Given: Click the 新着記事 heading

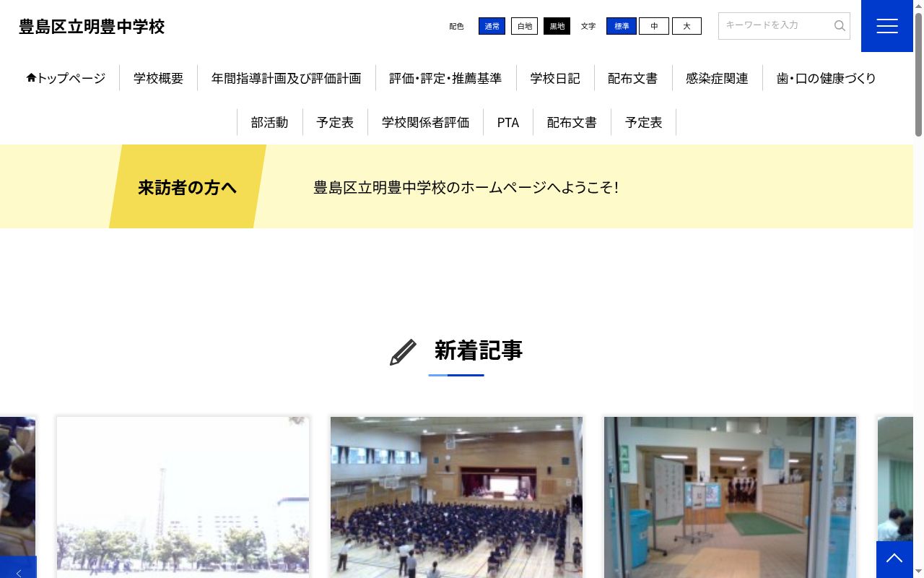Looking at the screenshot, I should point(478,350).
